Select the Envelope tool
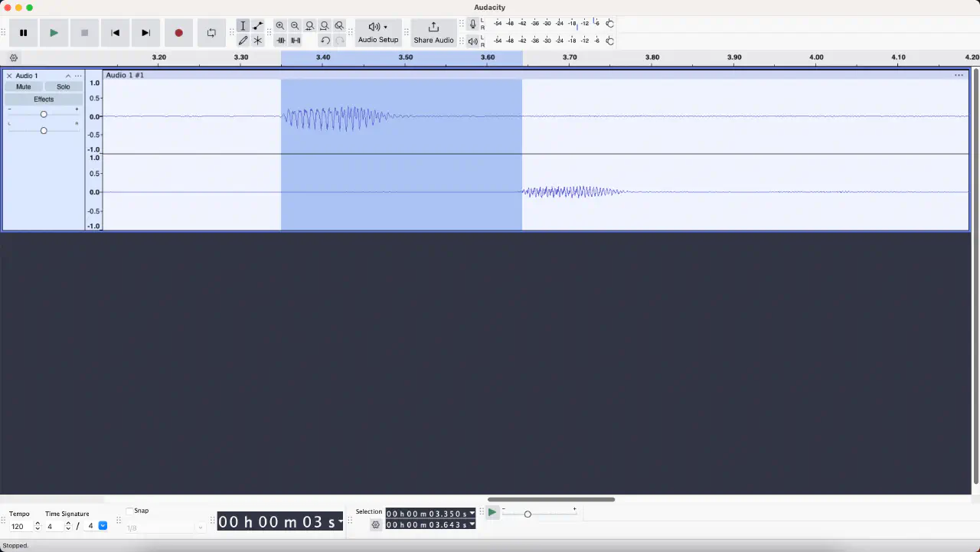Image resolution: width=980 pixels, height=552 pixels. click(x=258, y=26)
